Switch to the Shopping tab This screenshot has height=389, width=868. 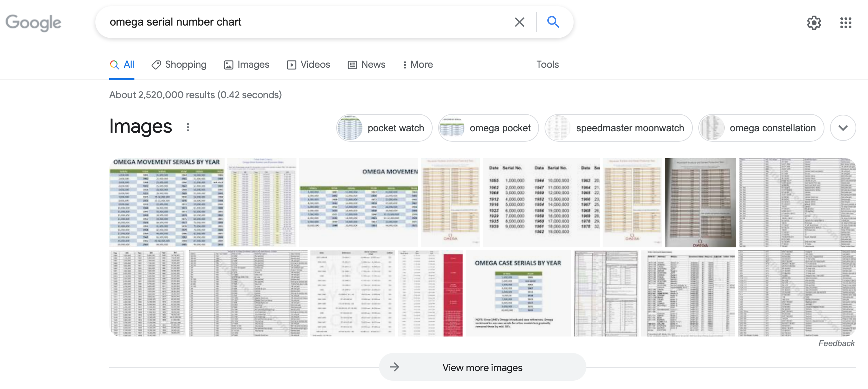pos(179,65)
